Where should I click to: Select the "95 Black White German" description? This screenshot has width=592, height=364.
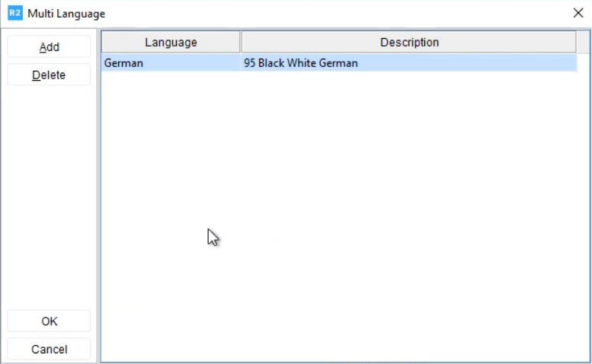[300, 63]
